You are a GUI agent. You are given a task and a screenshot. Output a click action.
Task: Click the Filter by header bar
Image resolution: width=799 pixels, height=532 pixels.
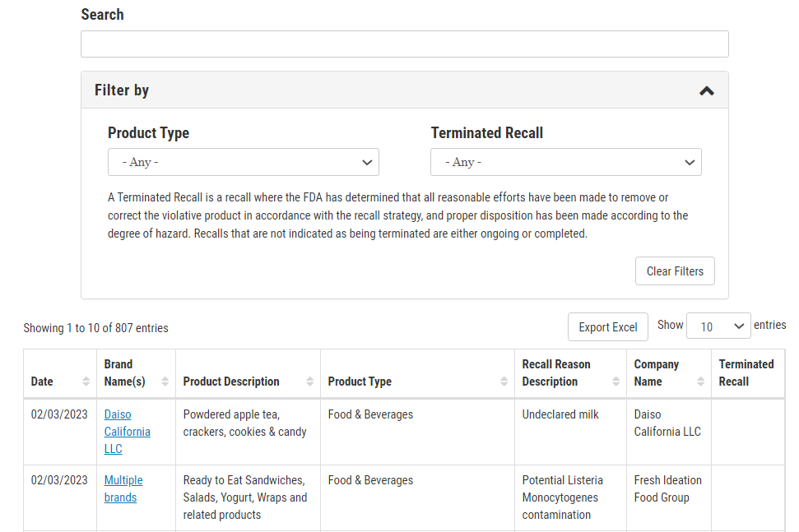coord(405,90)
